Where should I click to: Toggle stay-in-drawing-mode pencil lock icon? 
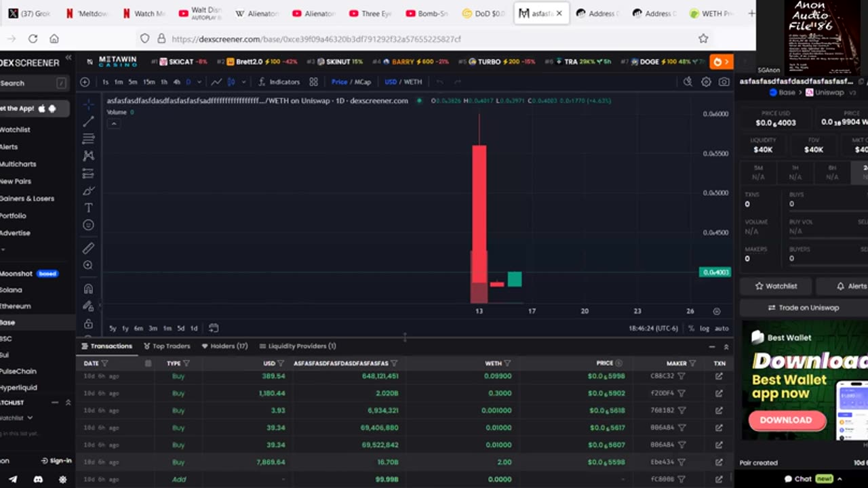click(88, 306)
